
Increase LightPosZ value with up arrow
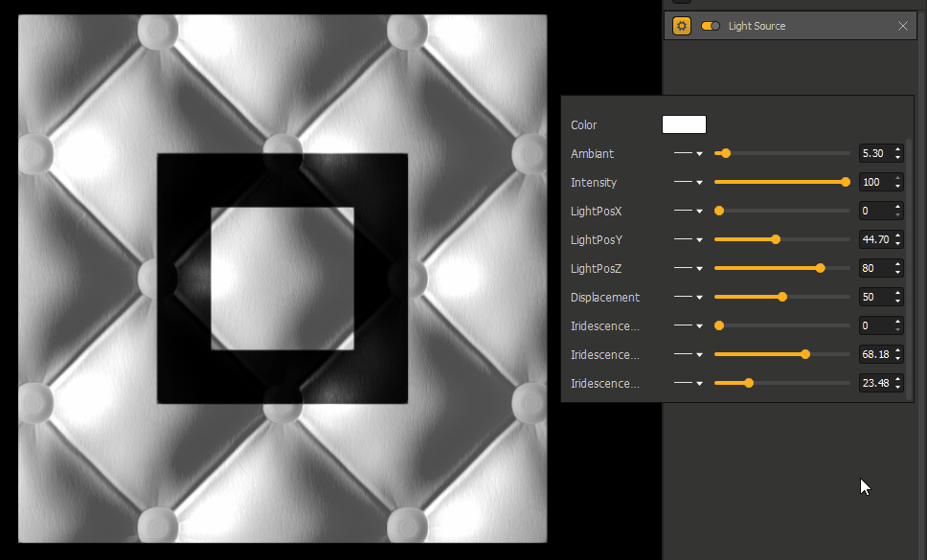[x=897, y=264]
